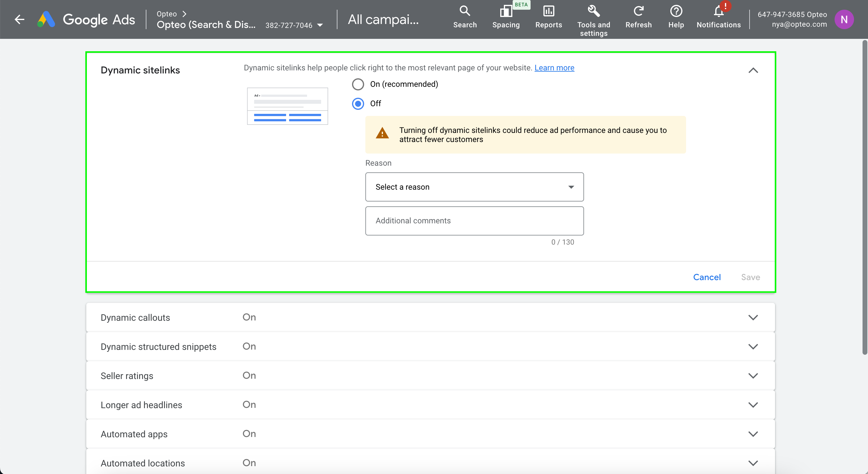Expand the Dynamic callouts row
Viewport: 868px width, 474px height.
753,317
